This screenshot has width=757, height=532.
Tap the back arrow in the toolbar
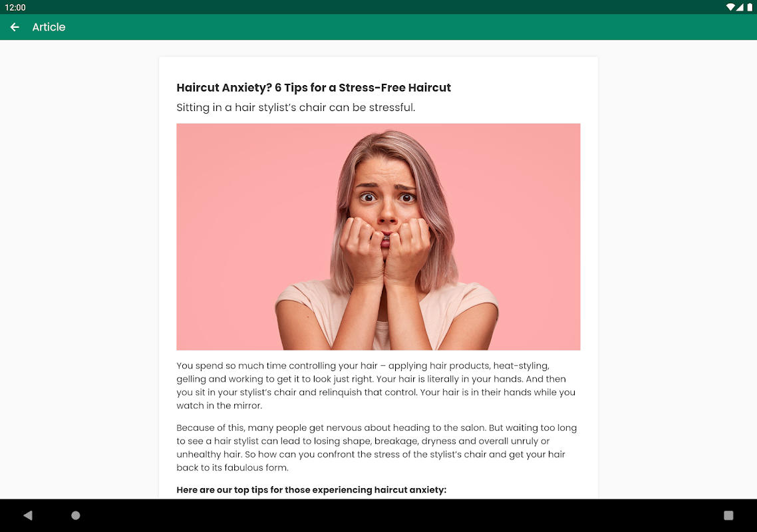(x=15, y=27)
